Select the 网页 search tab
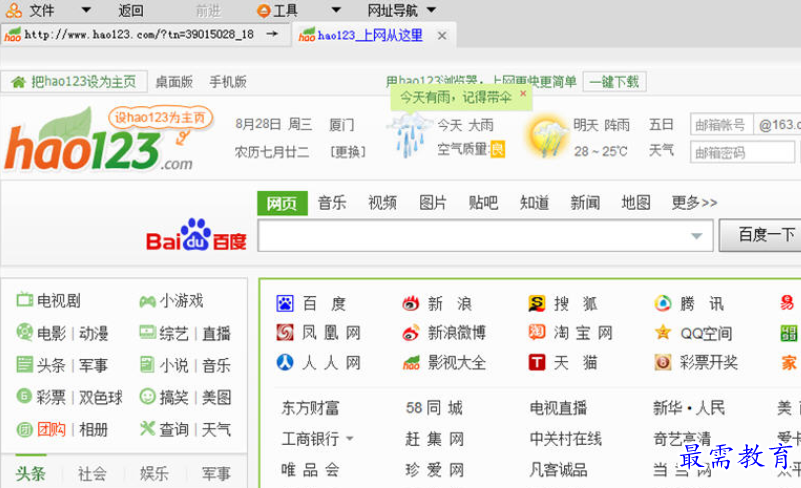 [282, 203]
